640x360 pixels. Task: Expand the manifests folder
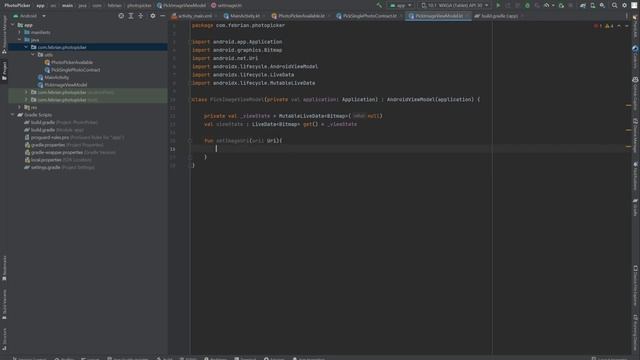(x=19, y=32)
